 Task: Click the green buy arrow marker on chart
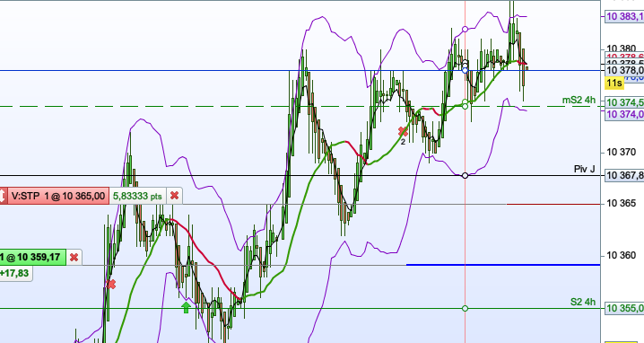click(x=186, y=307)
